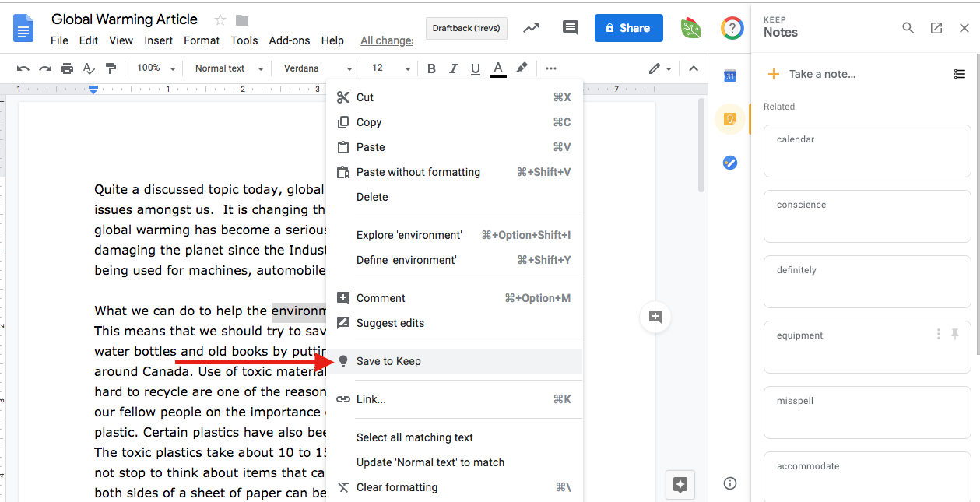980x502 pixels.
Task: Click the blue Share button
Action: coord(629,28)
